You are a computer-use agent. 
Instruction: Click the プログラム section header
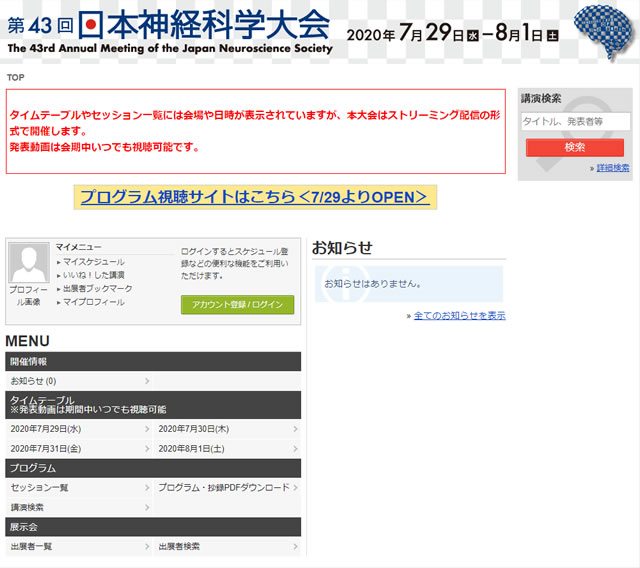(153, 468)
